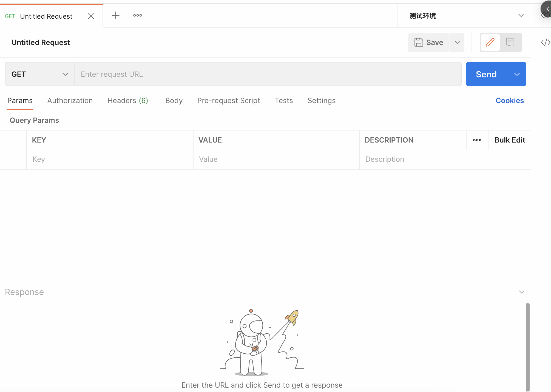The width and height of the screenshot is (551, 392).
Task: Open the GET method dropdown
Action: pos(40,74)
